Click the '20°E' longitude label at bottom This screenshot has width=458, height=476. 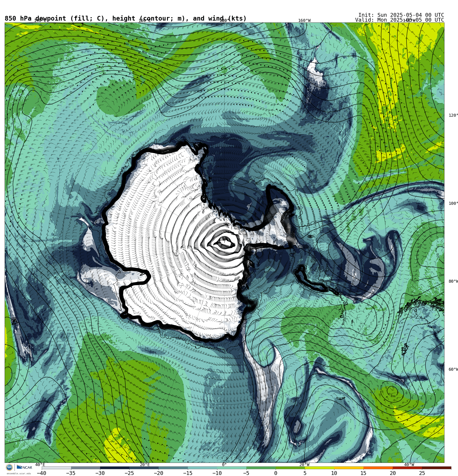145,465
